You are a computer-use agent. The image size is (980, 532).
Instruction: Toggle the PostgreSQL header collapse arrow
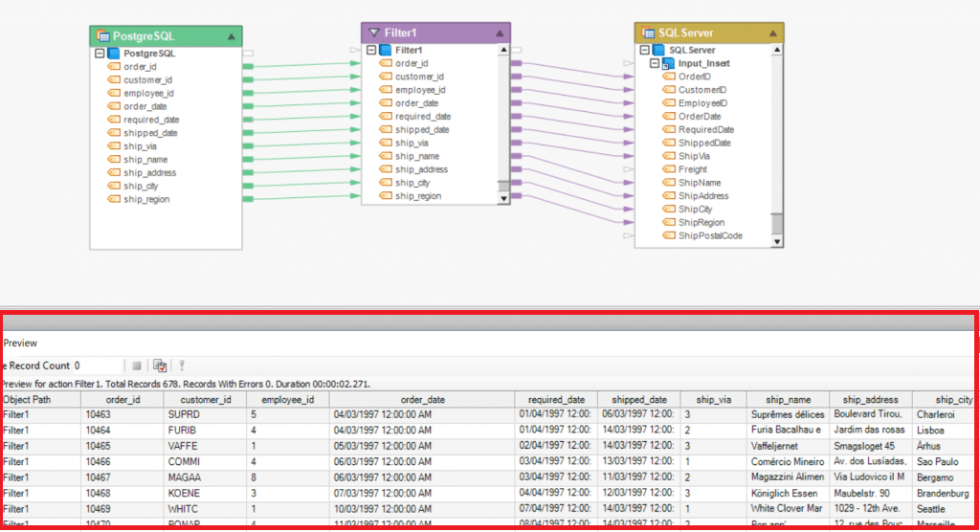231,35
